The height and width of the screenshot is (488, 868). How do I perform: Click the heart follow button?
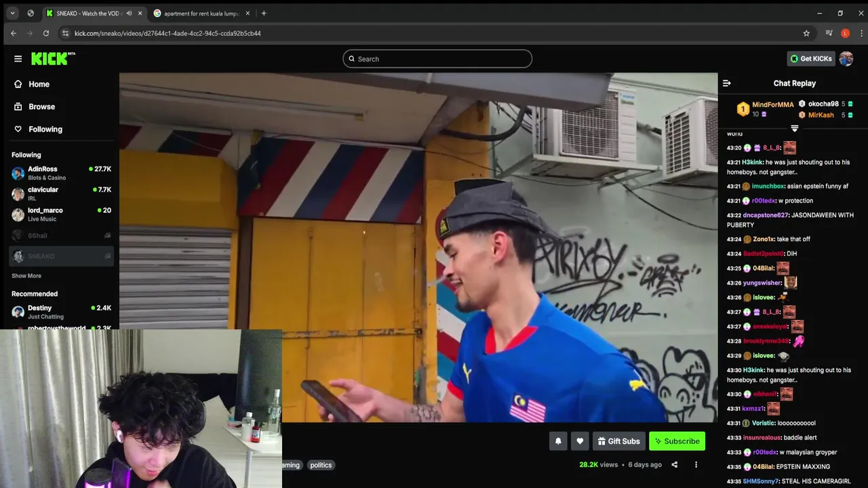pos(580,441)
